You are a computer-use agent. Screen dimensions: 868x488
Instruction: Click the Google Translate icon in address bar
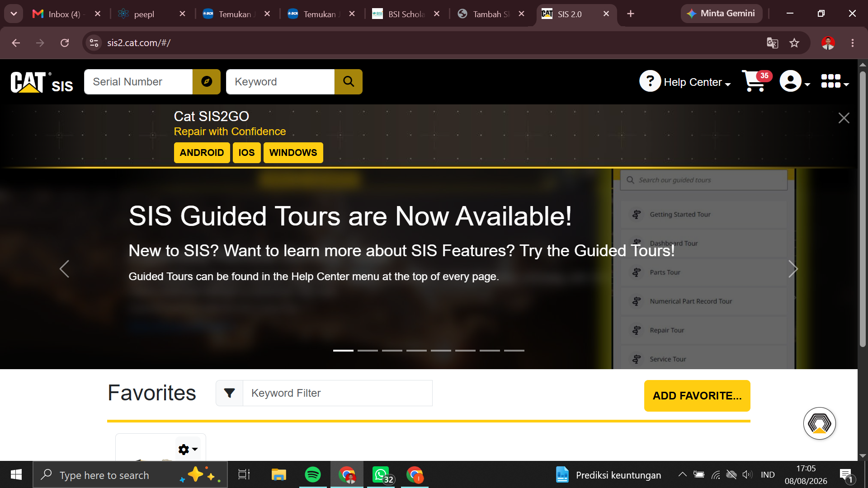(x=772, y=43)
